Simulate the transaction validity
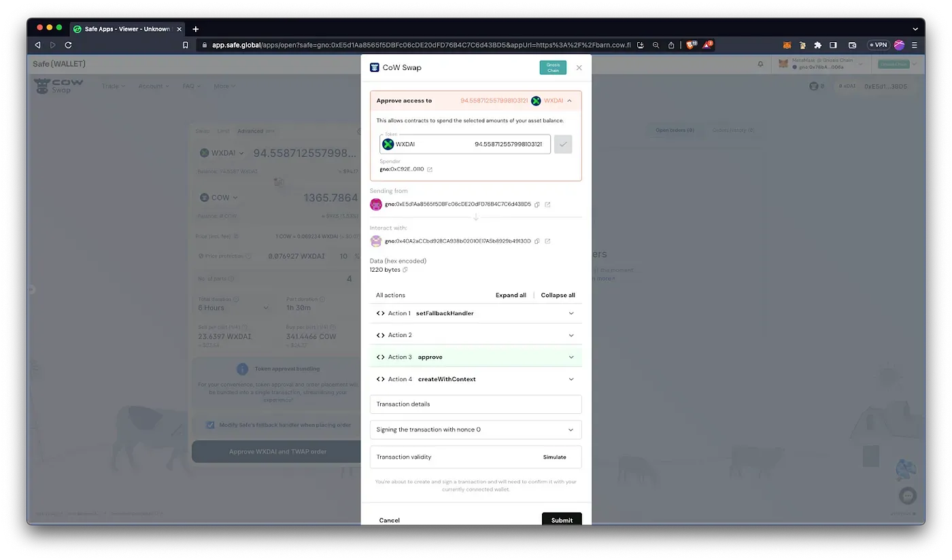This screenshot has height=560, width=952. 554,457
